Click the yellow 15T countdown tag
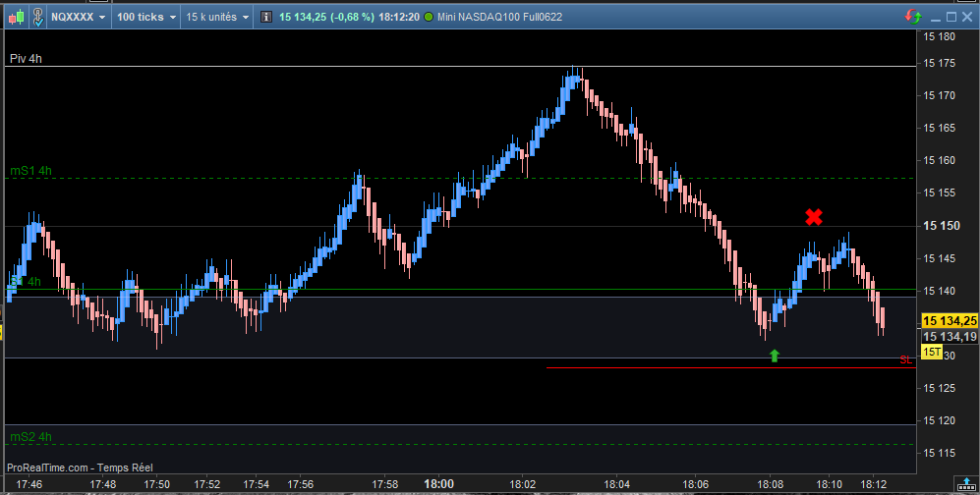Viewport: 980px width, 495px height. pos(931,352)
